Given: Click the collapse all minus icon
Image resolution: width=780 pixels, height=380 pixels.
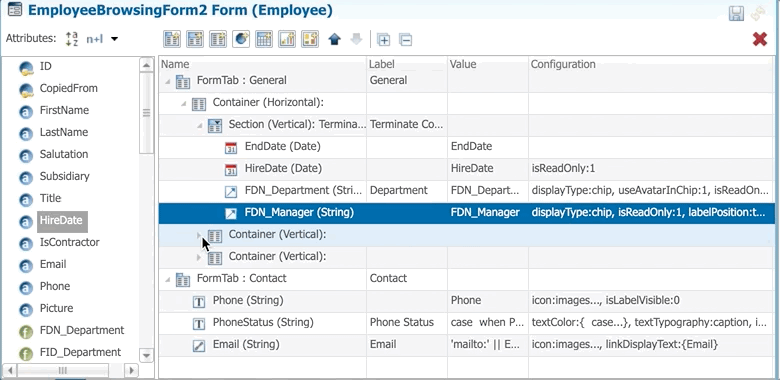Looking at the screenshot, I should point(405,39).
